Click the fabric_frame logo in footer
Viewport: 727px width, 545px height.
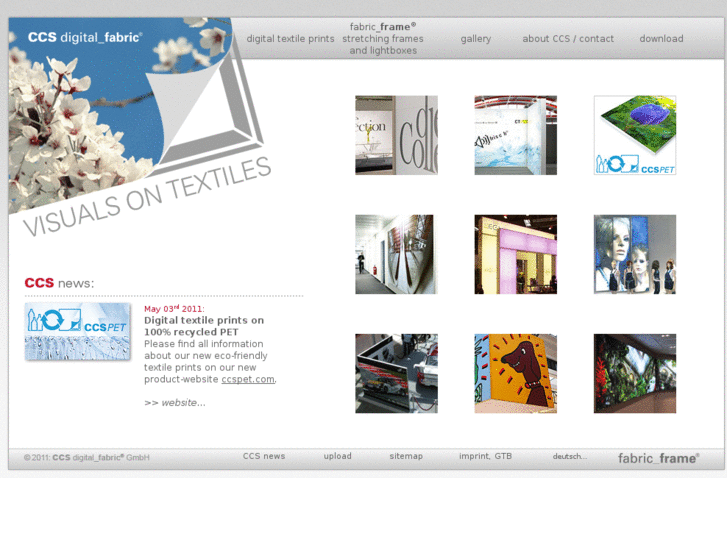coord(658,458)
